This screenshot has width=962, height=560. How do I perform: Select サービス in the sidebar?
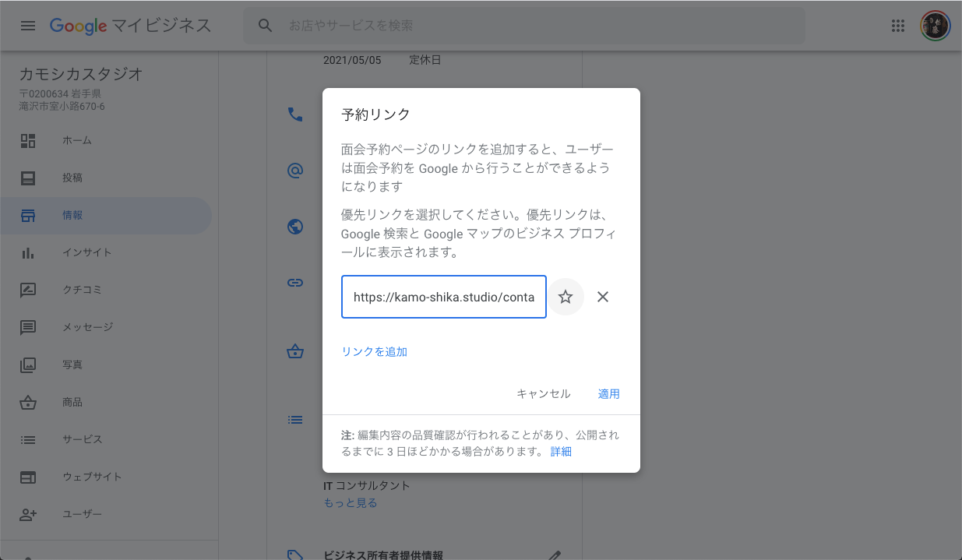[x=83, y=440]
